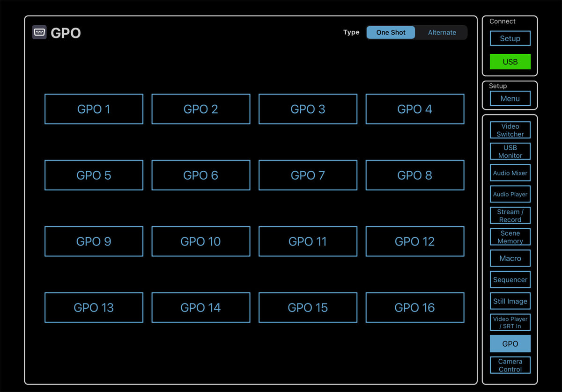Open the Audio Mixer page
This screenshot has height=392, width=562.
click(x=510, y=173)
